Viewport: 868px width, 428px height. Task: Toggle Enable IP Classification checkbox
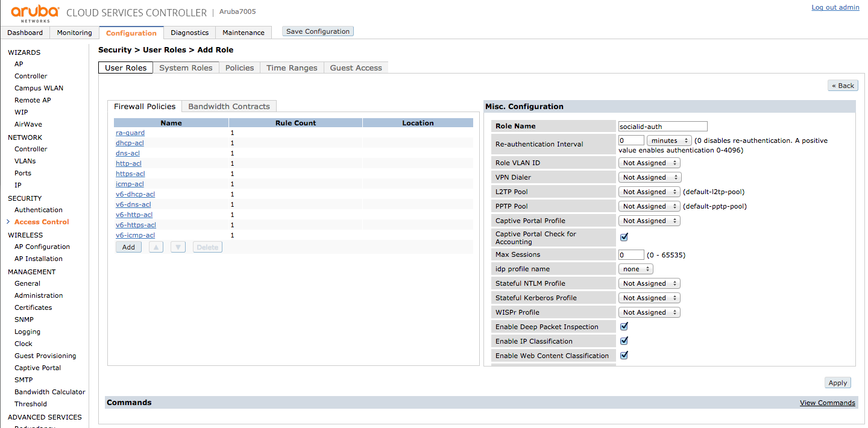click(624, 341)
